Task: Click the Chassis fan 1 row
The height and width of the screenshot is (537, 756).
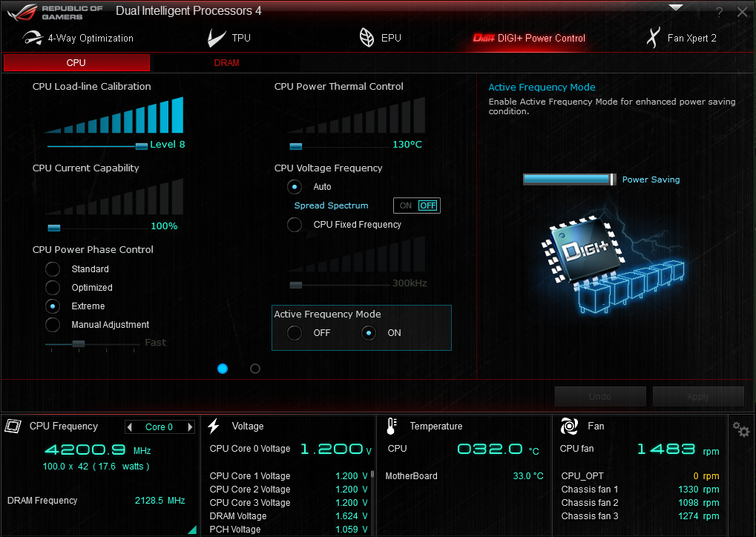Action: [640, 490]
